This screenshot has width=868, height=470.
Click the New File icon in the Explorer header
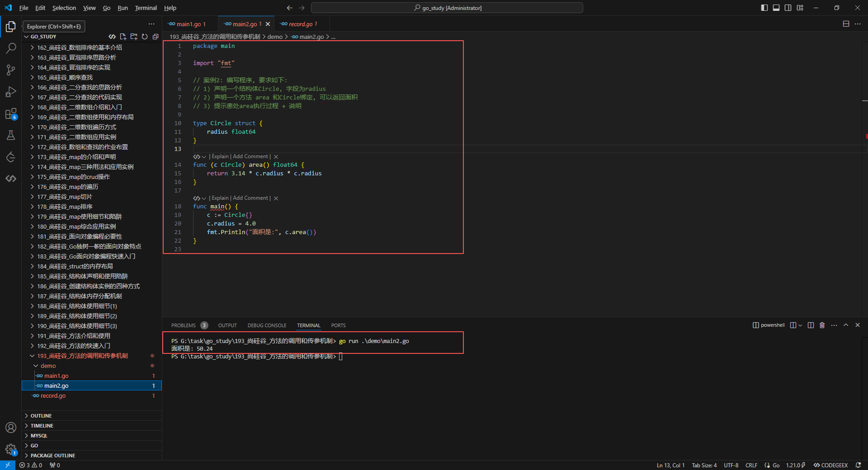[123, 37]
